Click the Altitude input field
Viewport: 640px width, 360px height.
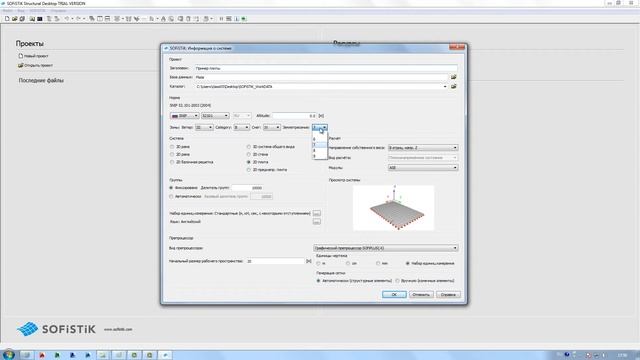click(x=294, y=116)
